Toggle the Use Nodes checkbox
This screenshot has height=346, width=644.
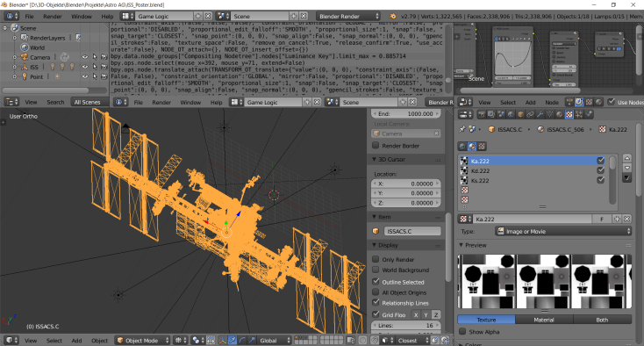click(612, 102)
